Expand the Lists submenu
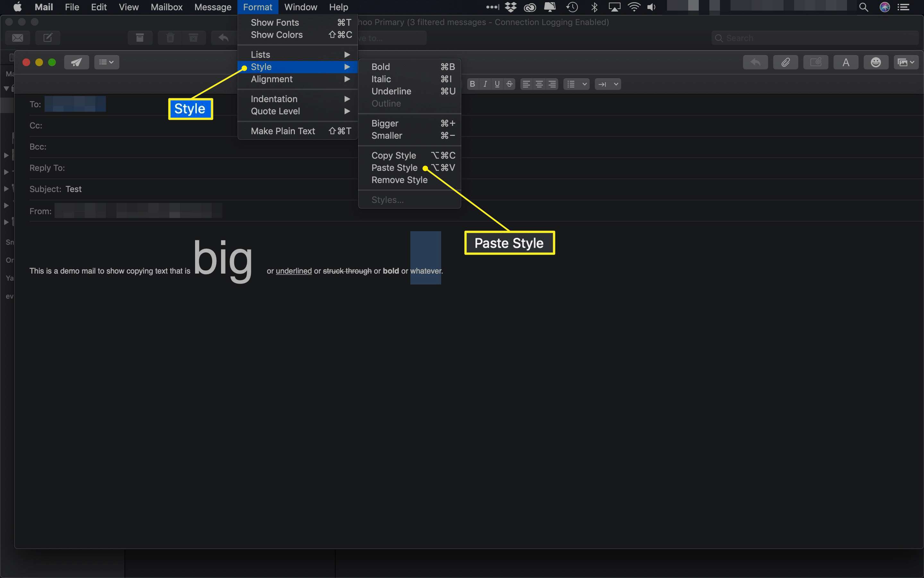The image size is (924, 578). coord(298,55)
